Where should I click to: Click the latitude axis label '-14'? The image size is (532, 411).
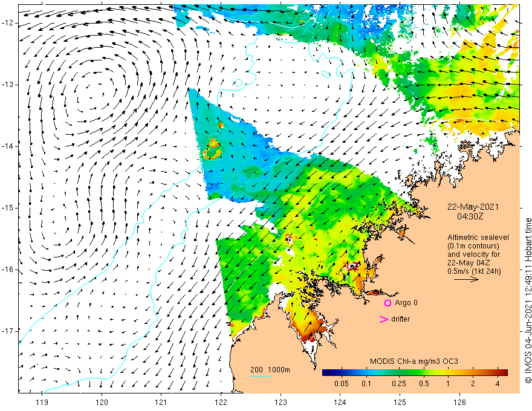8,146
